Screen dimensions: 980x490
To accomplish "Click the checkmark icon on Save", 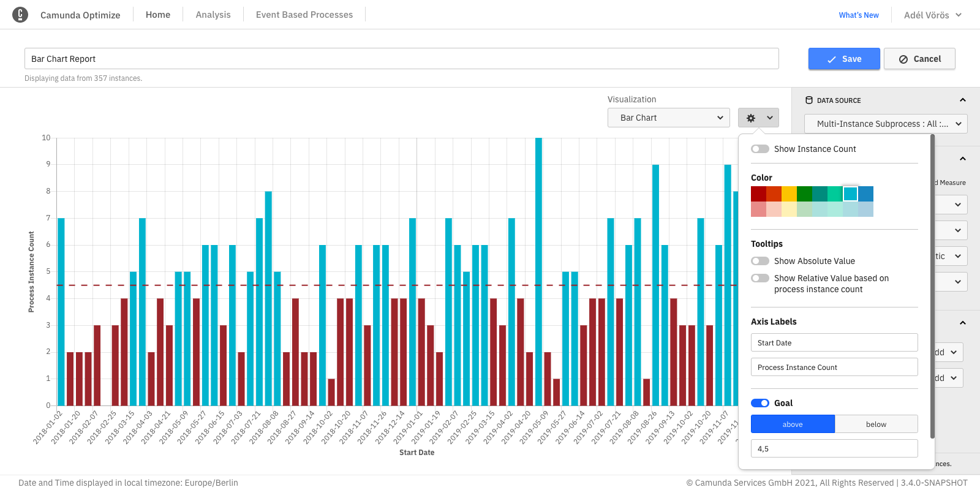I will coord(832,59).
